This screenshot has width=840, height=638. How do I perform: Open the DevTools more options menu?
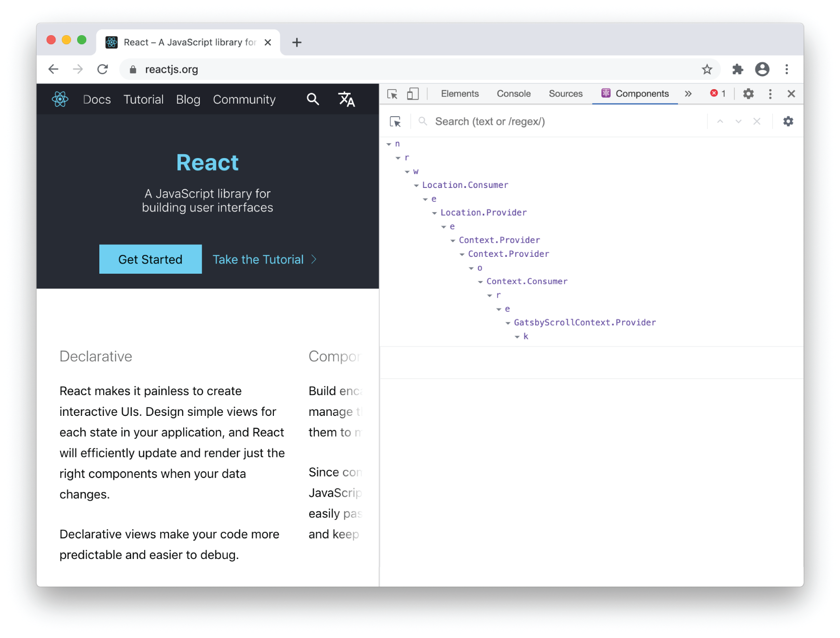(770, 93)
